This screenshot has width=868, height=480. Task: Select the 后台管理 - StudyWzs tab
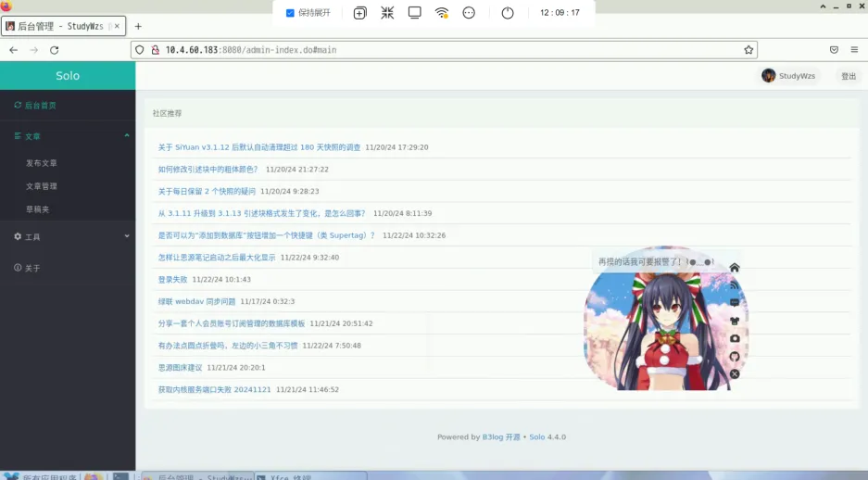tap(63, 26)
